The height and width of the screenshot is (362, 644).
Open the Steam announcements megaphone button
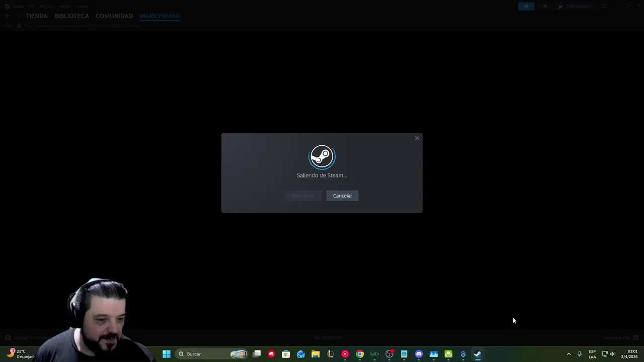[x=526, y=6]
